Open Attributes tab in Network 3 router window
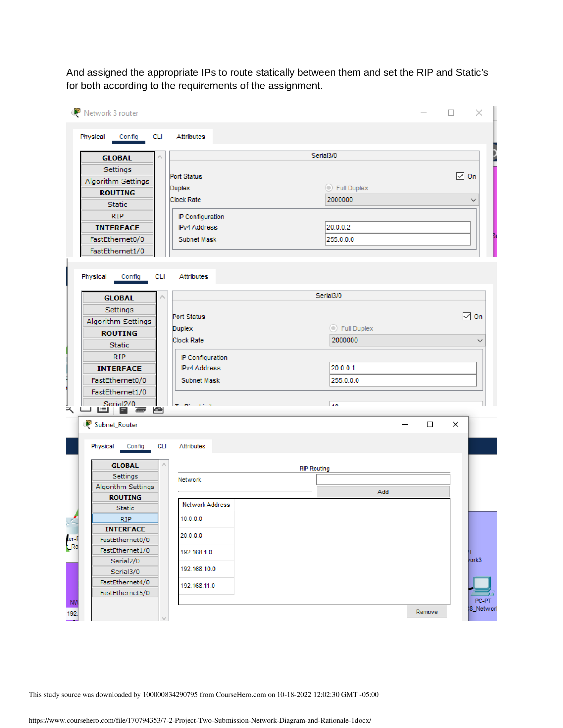The image size is (563, 728). pyautogui.click(x=191, y=137)
